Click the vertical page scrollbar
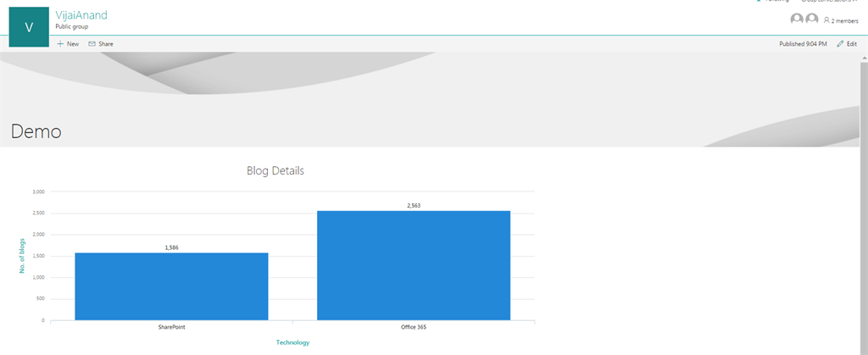868x355 pixels. [864, 208]
